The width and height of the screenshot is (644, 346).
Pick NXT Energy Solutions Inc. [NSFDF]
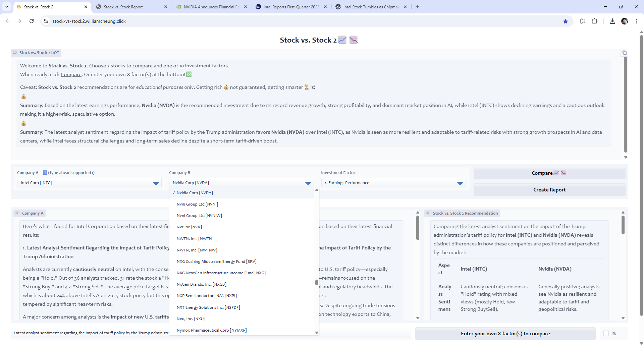[241, 307]
